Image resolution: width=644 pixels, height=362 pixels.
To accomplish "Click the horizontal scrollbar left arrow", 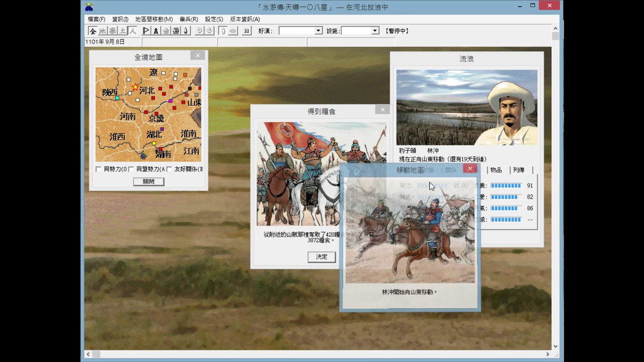I will tap(88, 354).
